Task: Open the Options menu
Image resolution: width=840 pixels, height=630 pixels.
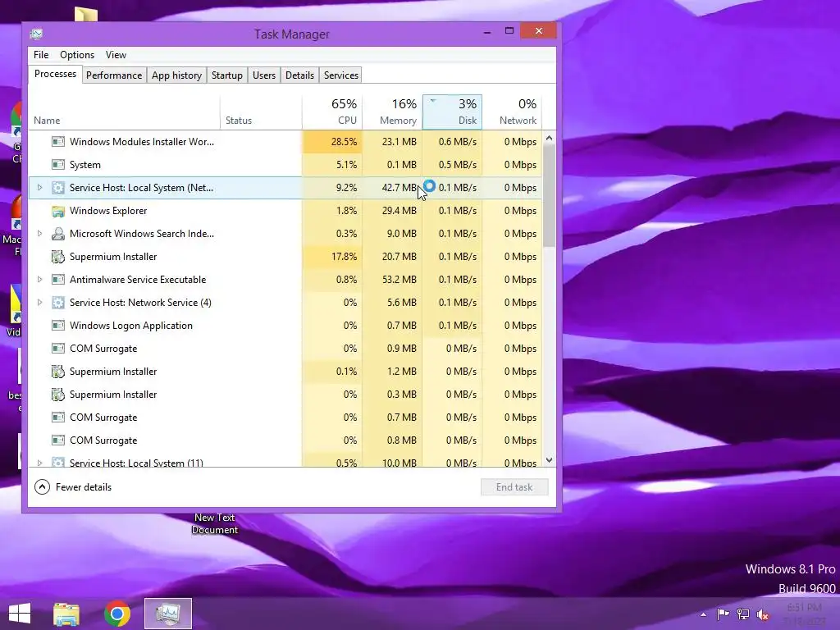Action: (x=77, y=55)
